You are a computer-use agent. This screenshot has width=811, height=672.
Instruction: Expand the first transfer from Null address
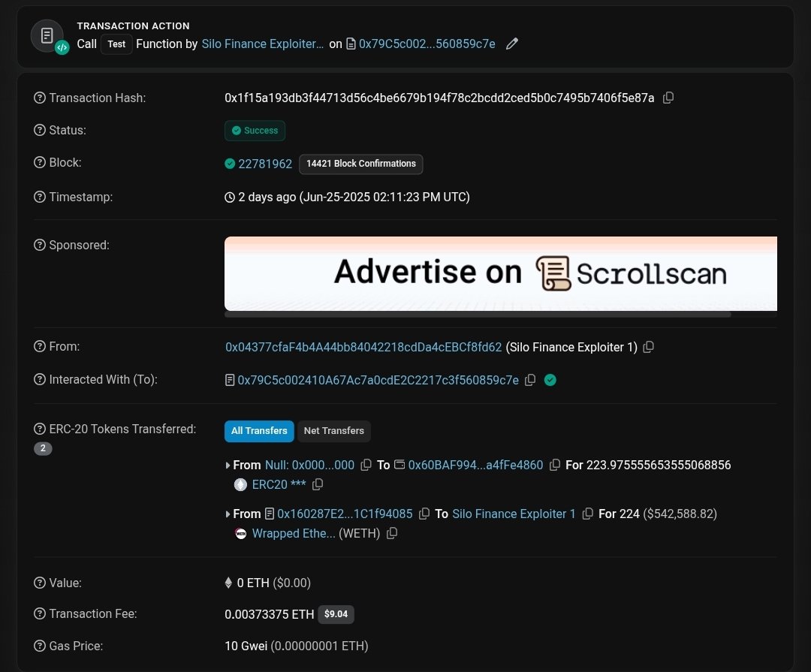click(228, 465)
